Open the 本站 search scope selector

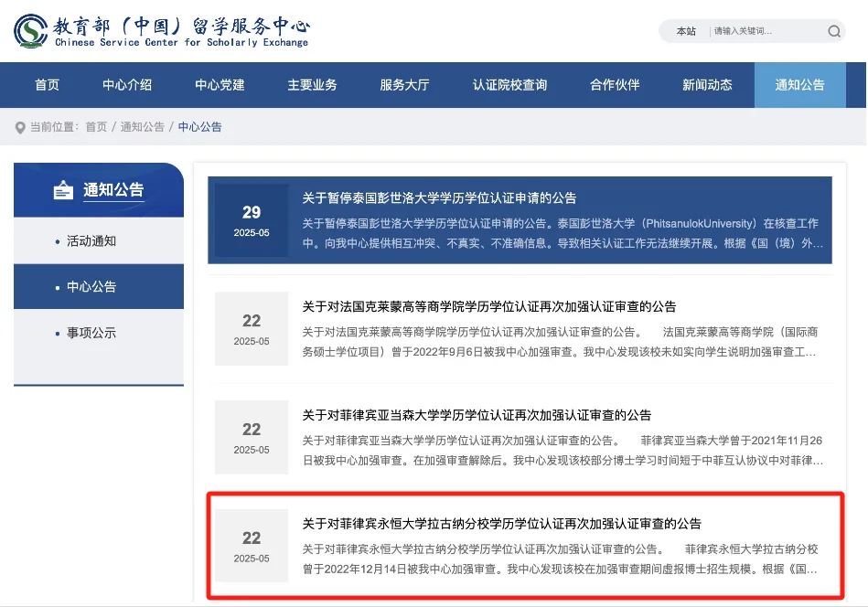686,31
